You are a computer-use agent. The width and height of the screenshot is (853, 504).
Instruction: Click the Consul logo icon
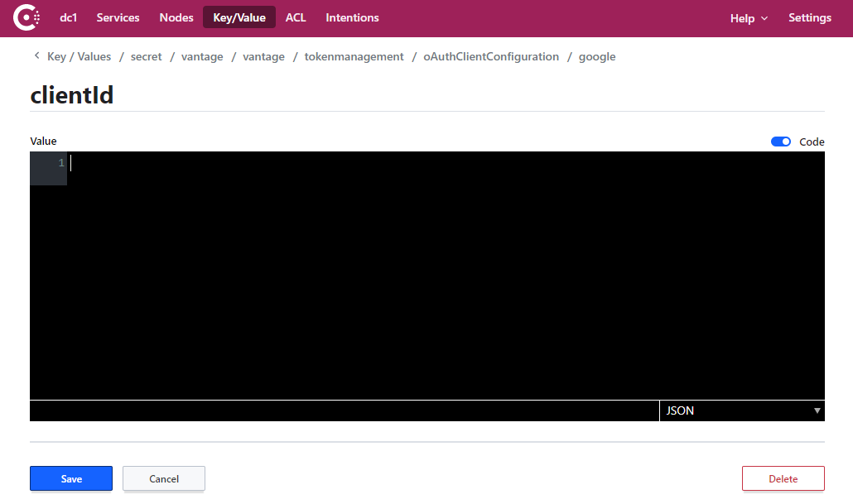[26, 17]
